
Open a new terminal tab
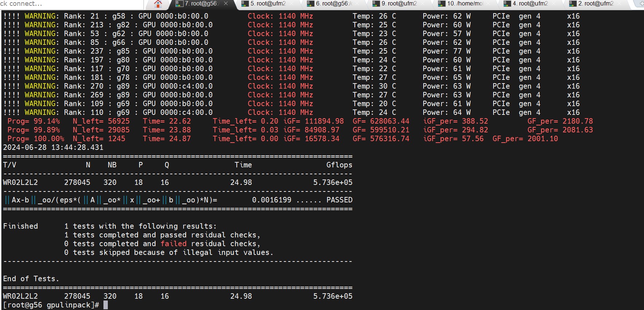pyautogui.click(x=641, y=4)
